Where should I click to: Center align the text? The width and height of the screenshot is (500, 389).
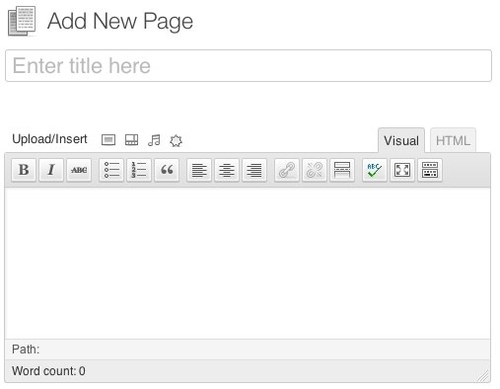tap(227, 170)
